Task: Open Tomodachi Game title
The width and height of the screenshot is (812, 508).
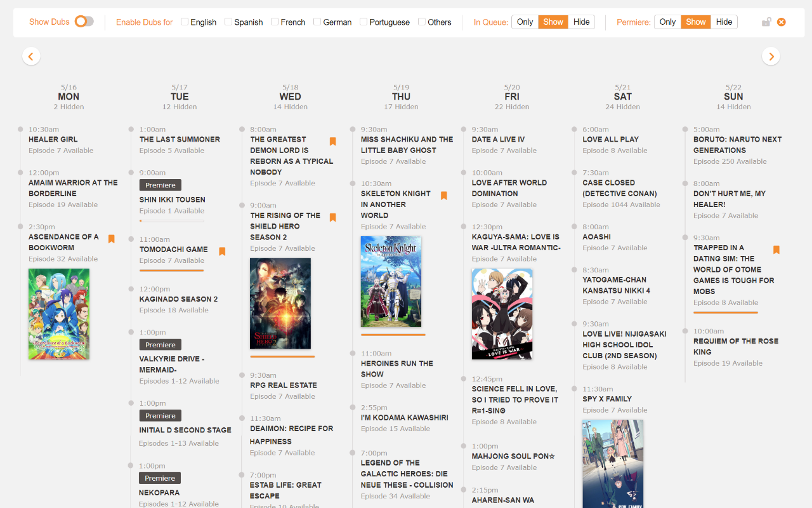Action: 174,250
